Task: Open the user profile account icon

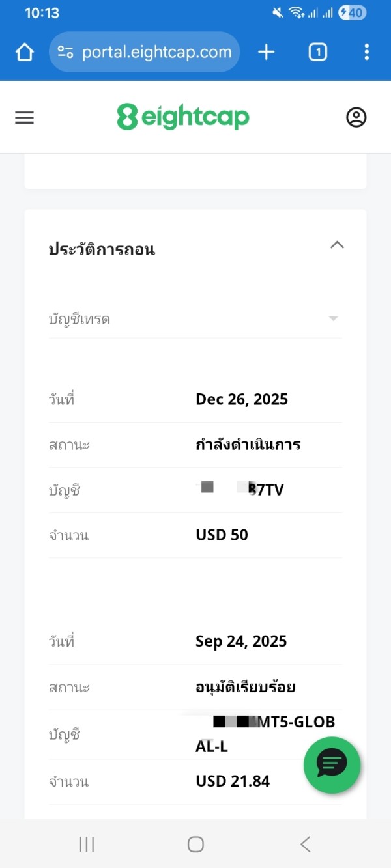Action: (356, 117)
